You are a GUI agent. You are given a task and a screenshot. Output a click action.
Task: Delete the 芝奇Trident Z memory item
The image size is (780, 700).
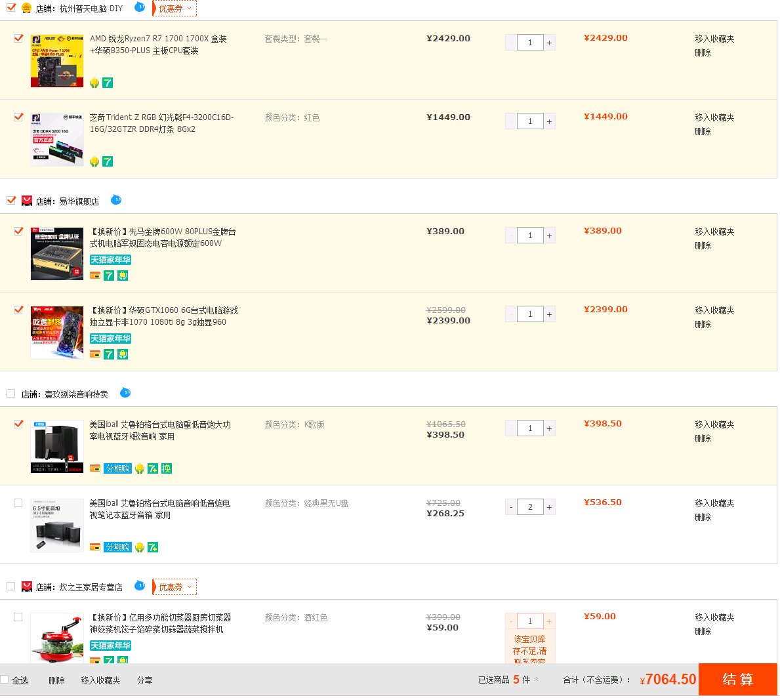pos(703,131)
